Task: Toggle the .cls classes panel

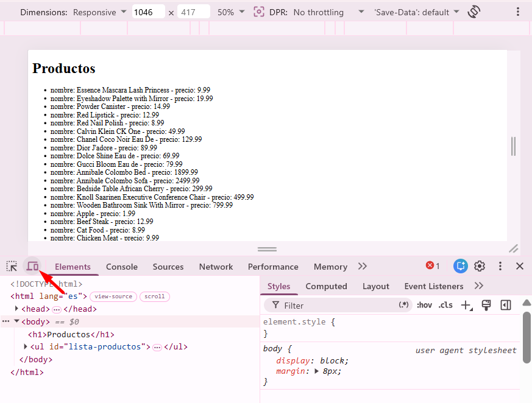Action: [x=445, y=306]
